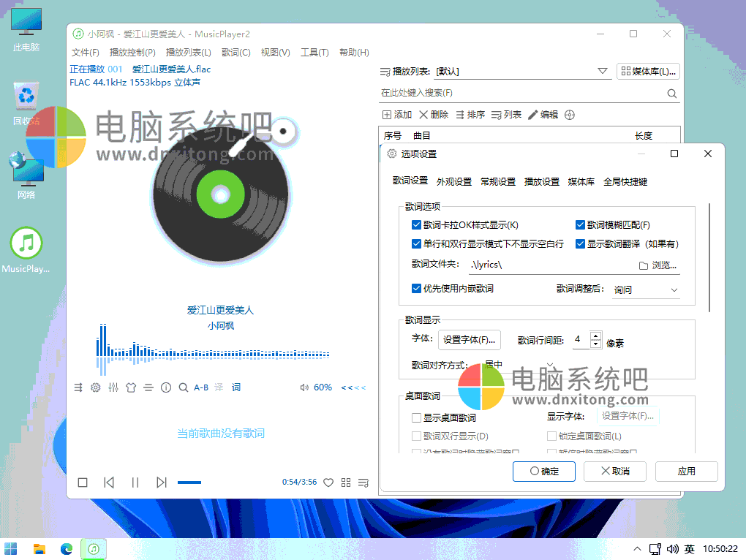Click 确定 to confirm the settings
The height and width of the screenshot is (560, 746).
(x=544, y=471)
